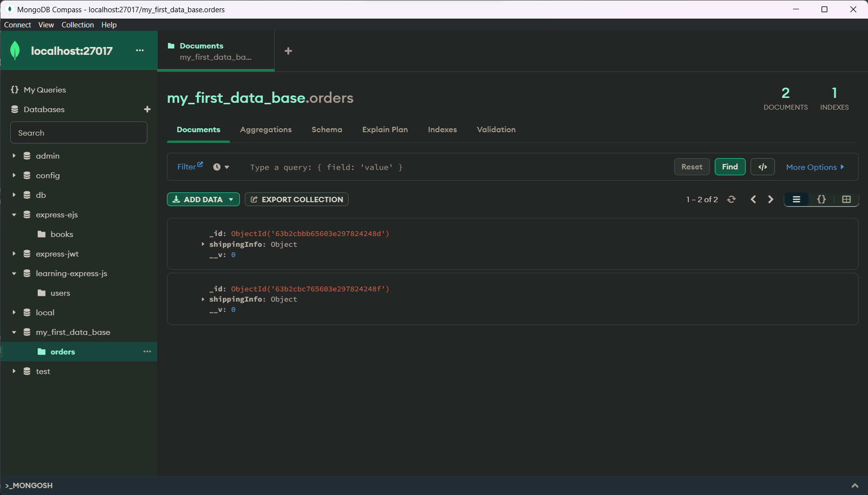Open the View menu
This screenshot has height=495, width=868.
[46, 25]
